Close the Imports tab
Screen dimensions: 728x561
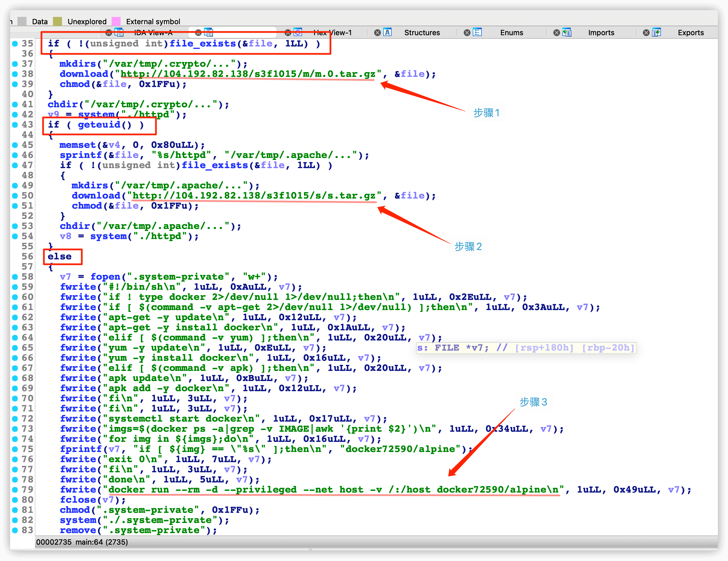coord(556,33)
